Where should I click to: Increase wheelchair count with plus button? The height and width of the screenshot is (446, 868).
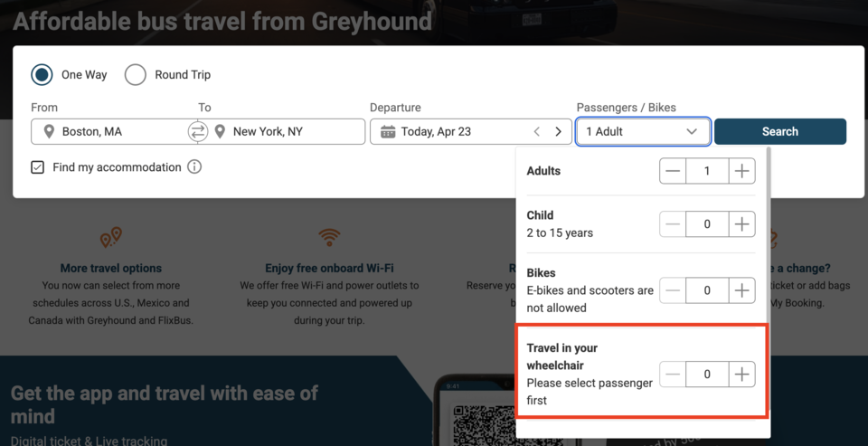click(x=741, y=375)
